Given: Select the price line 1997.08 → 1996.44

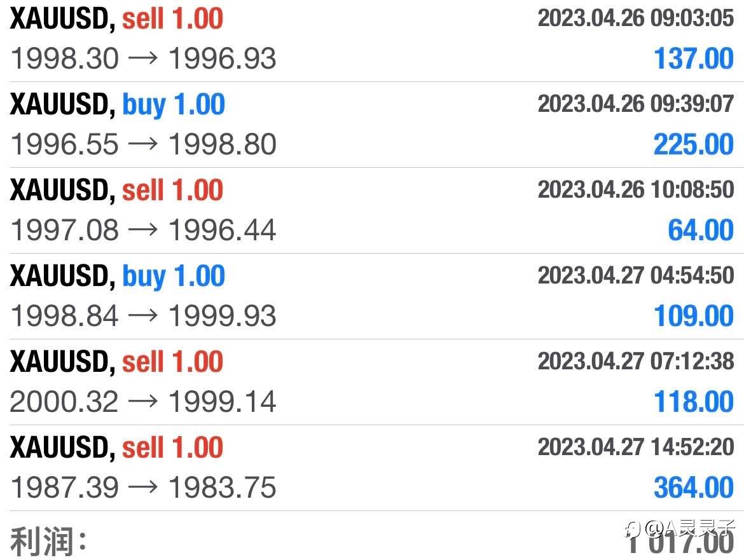Looking at the screenshot, I should pyautogui.click(x=143, y=230).
